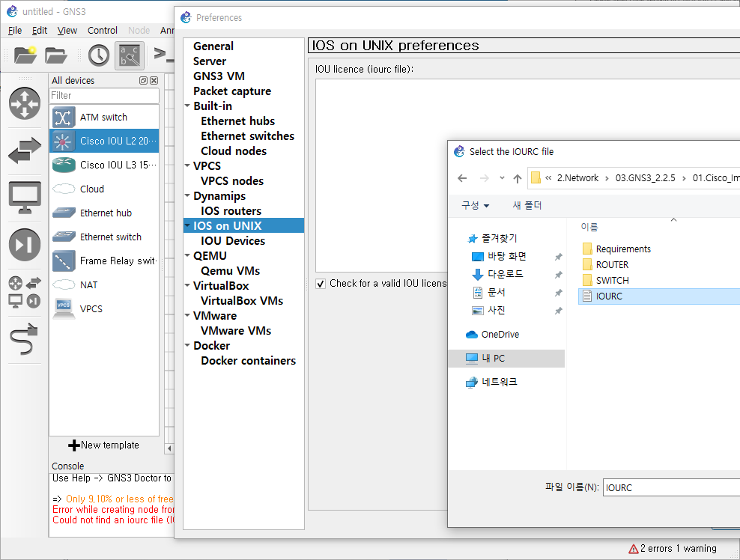Select the Ethernet hub device
This screenshot has width=740, height=560.
pyautogui.click(x=104, y=213)
